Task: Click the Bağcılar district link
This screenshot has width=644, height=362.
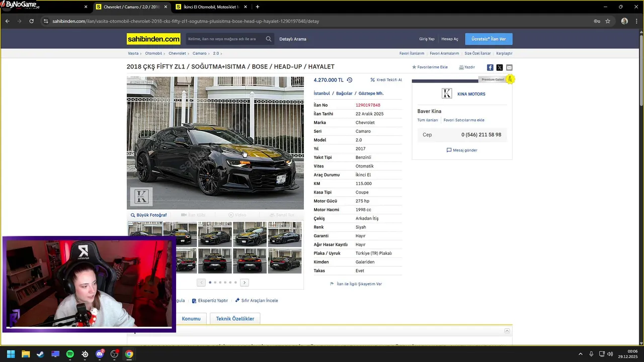Action: (344, 94)
